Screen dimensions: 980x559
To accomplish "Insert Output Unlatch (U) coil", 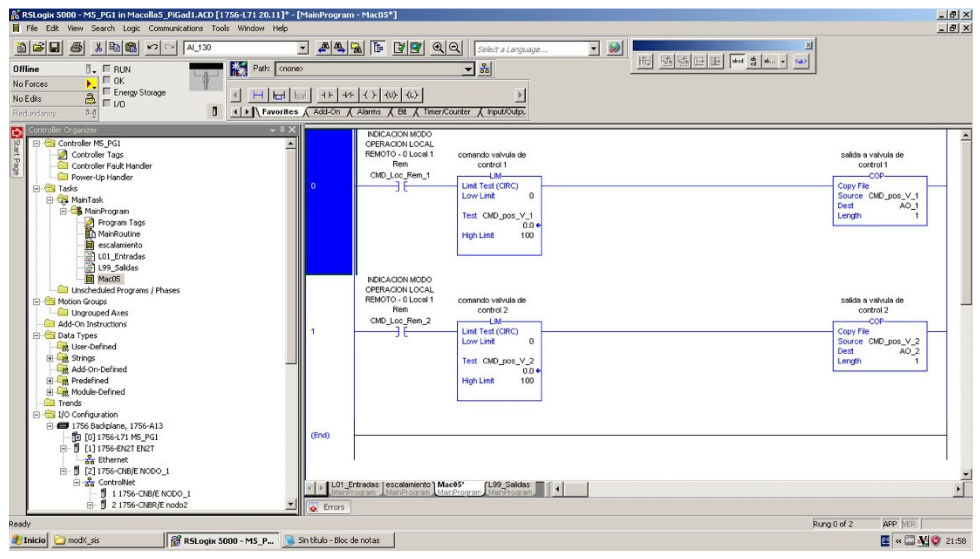I will pos(391,95).
